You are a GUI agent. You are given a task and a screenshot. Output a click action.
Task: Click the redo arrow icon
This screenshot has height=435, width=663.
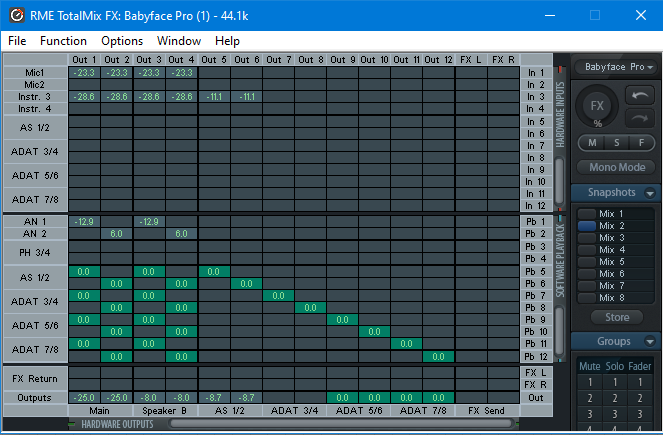click(640, 119)
